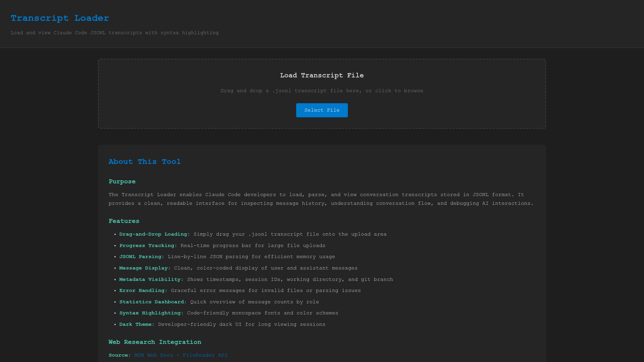This screenshot has height=362, width=644.
Task: Click the Statistics Dashboard feature label
Action: point(153,302)
